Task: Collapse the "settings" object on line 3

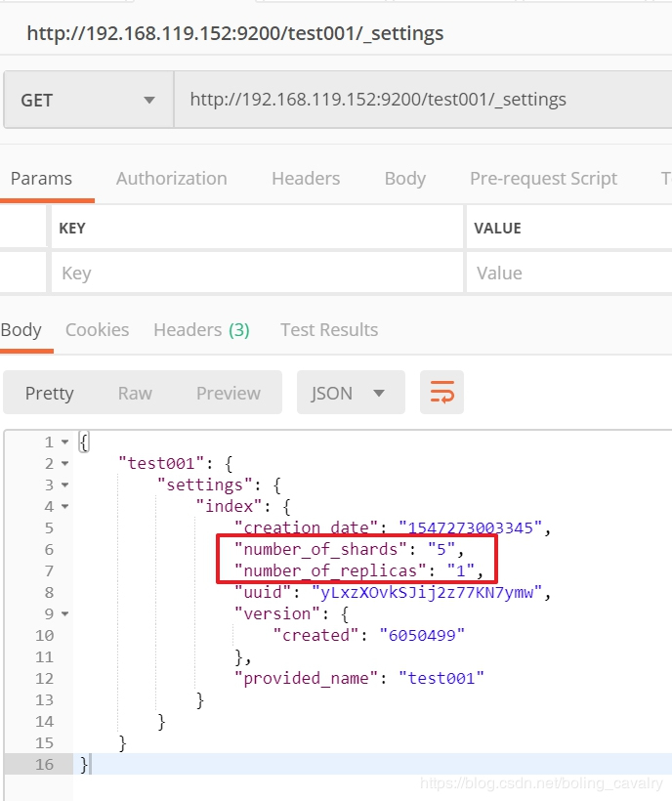Action: pyautogui.click(x=64, y=485)
